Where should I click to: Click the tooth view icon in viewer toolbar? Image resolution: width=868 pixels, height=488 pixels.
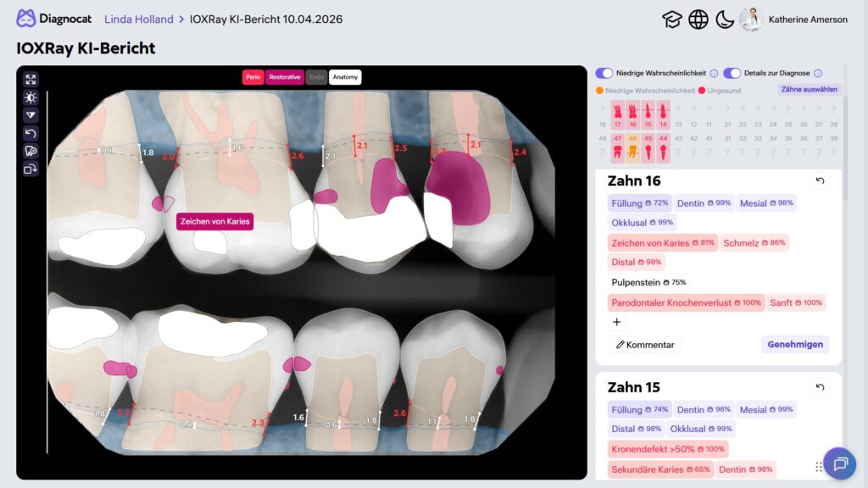click(31, 151)
